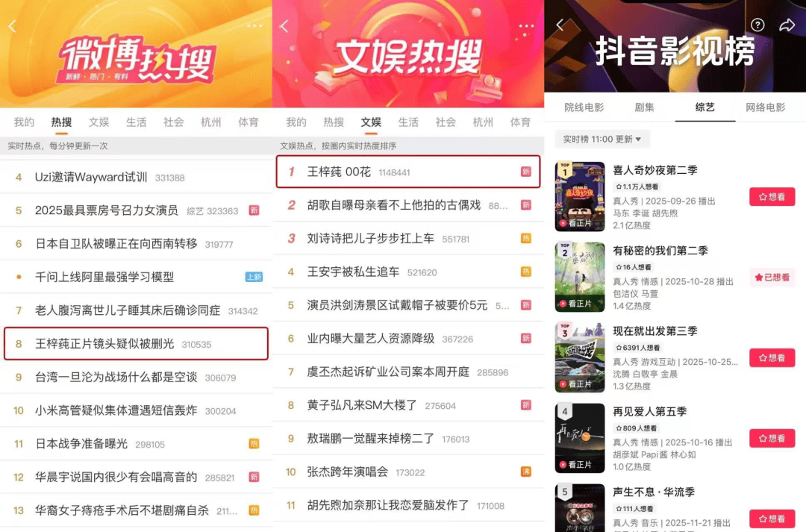
Task: Open the three-dot menu on 微博热搜 banner
Action: pos(254,25)
